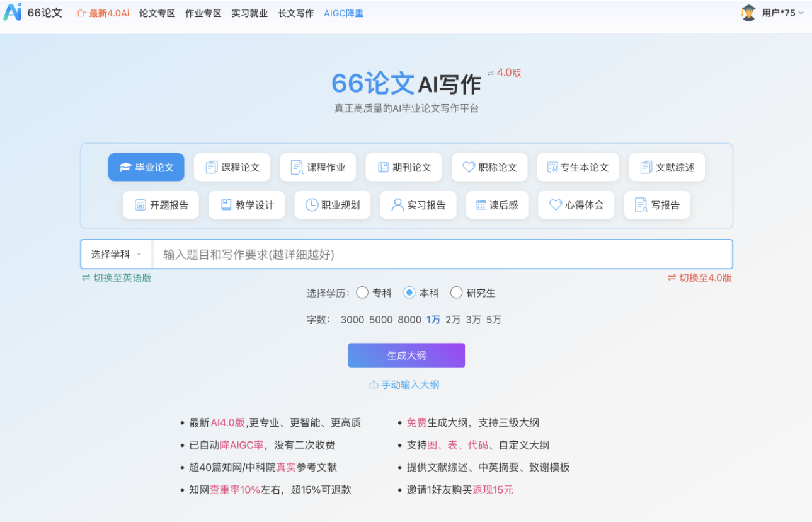Click the text 已自动降AIGC率，没有二次收费
The image size is (812, 522).
[262, 445]
